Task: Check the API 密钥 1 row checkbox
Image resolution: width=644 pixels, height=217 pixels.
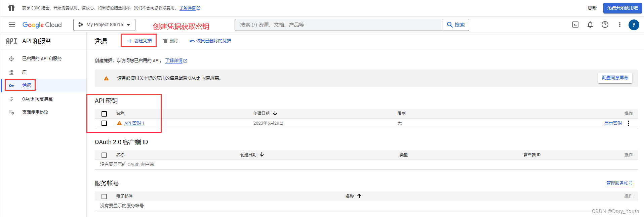Action: (x=104, y=123)
